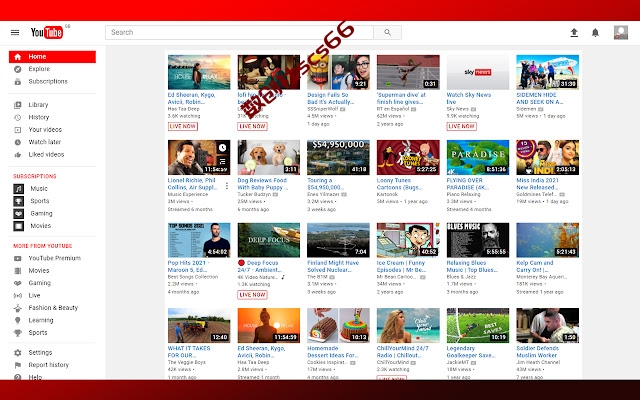Open three-dot menu on Lionel Richie video
Image resolution: width=640 pixels, height=400 pixels.
coord(227,186)
